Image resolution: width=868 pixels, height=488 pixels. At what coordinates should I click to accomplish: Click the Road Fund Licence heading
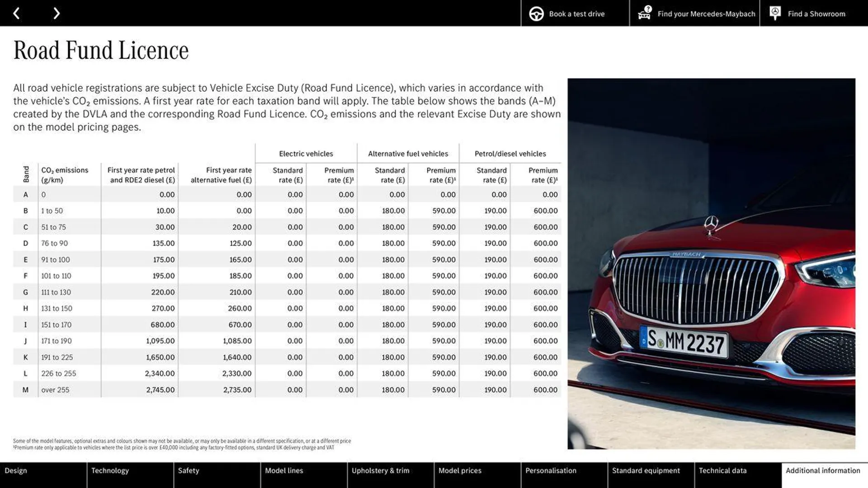tap(101, 50)
